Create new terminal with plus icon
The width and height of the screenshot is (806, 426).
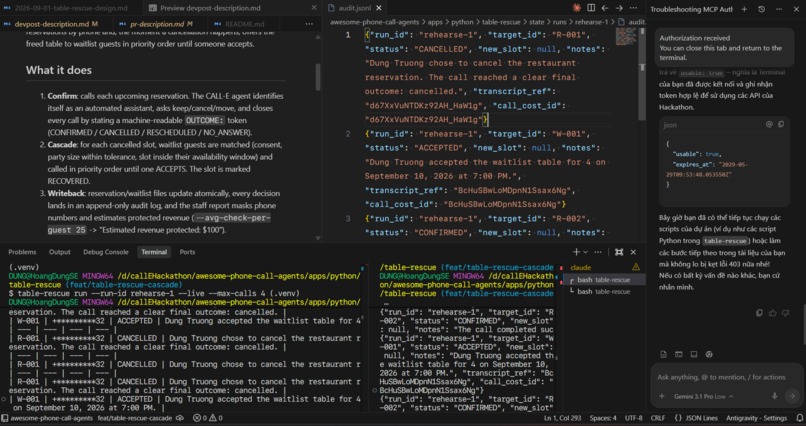tap(576, 252)
